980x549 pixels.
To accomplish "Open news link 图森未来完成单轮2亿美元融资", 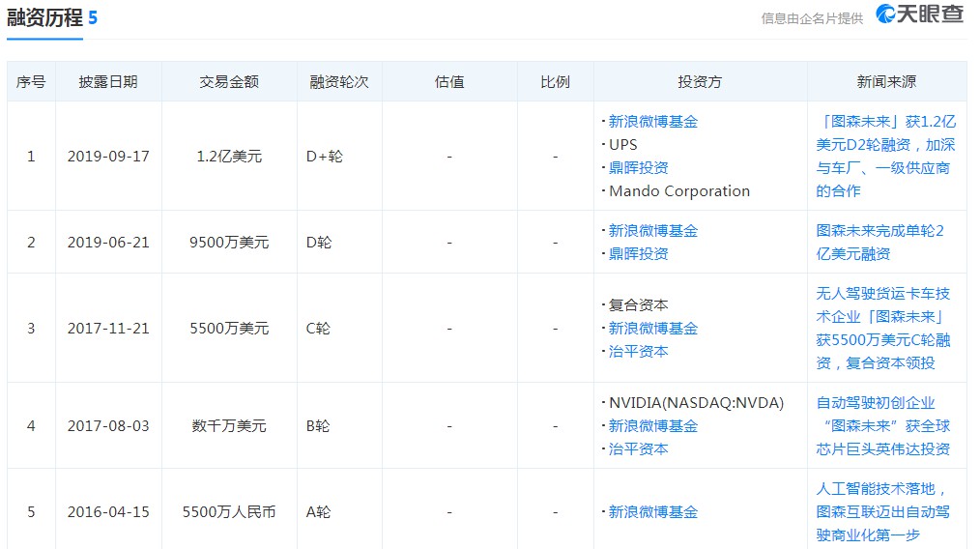I will pos(880,242).
